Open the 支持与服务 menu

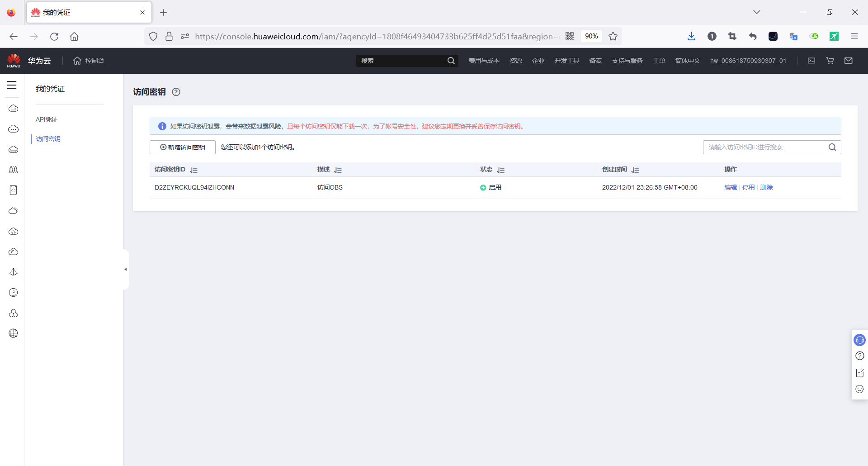coord(627,61)
